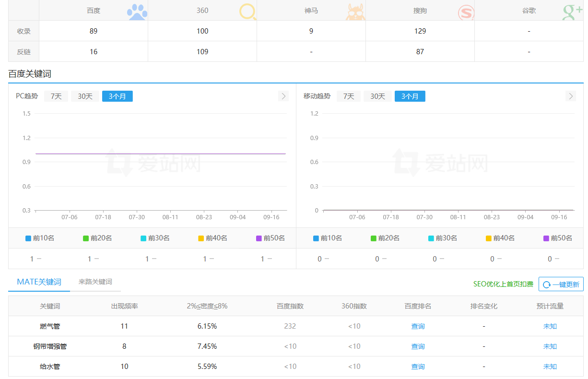The image size is (588, 379).
Task: Click Baidu 收录 value 89
Action: pos(94,31)
